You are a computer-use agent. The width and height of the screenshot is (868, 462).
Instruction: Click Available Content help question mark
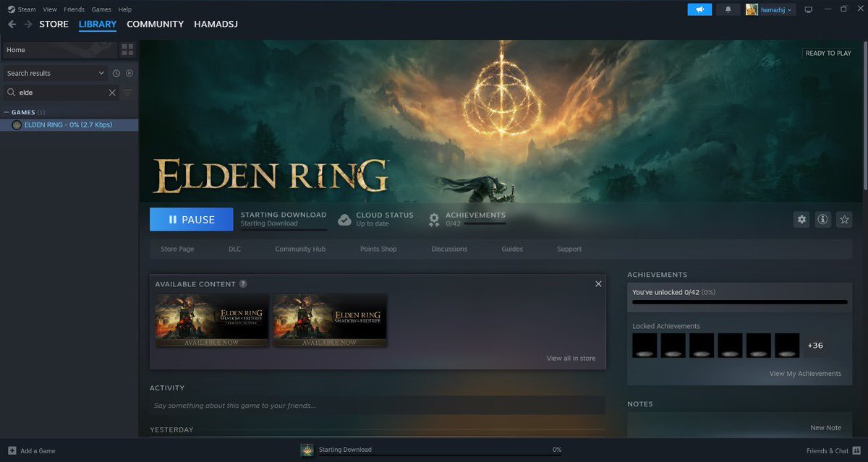pos(243,284)
